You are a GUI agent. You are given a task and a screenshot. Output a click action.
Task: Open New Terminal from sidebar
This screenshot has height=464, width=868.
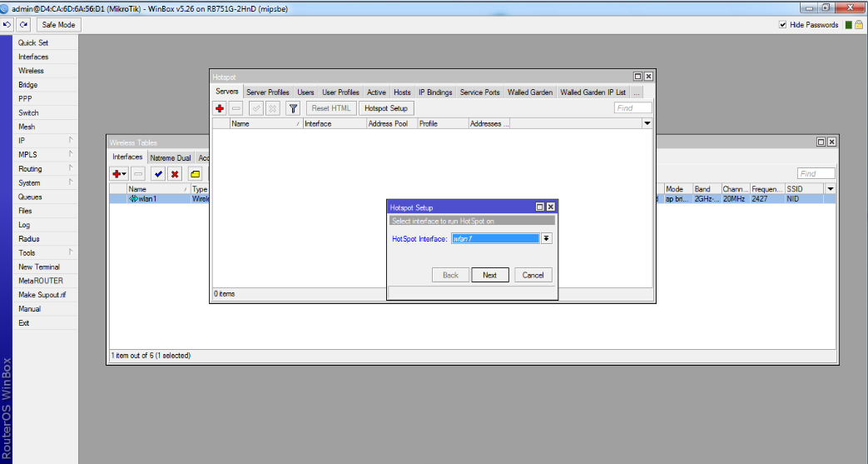pyautogui.click(x=46, y=267)
